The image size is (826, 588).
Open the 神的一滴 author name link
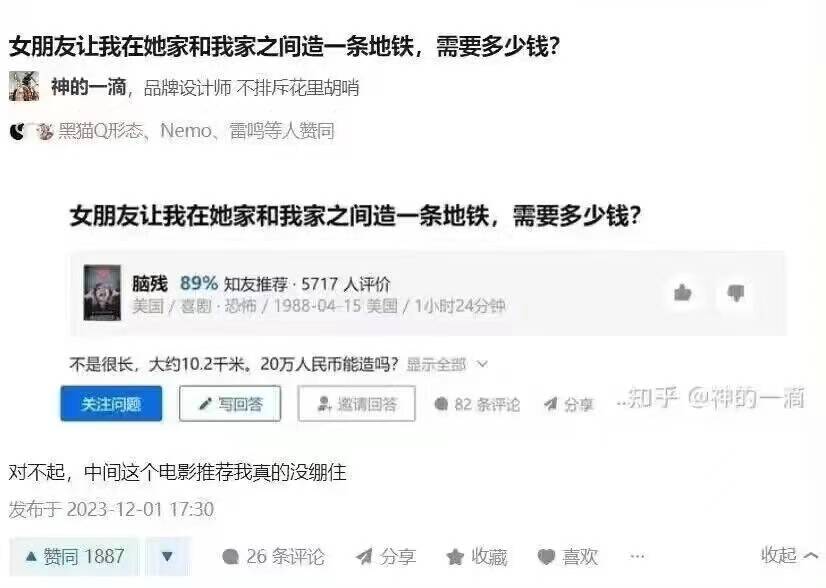88,86
